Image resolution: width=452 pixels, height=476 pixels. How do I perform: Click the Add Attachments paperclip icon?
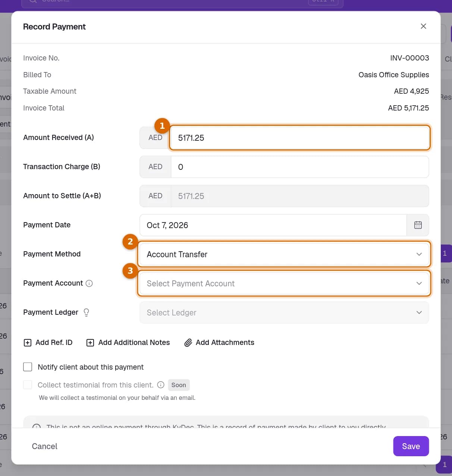pyautogui.click(x=188, y=343)
